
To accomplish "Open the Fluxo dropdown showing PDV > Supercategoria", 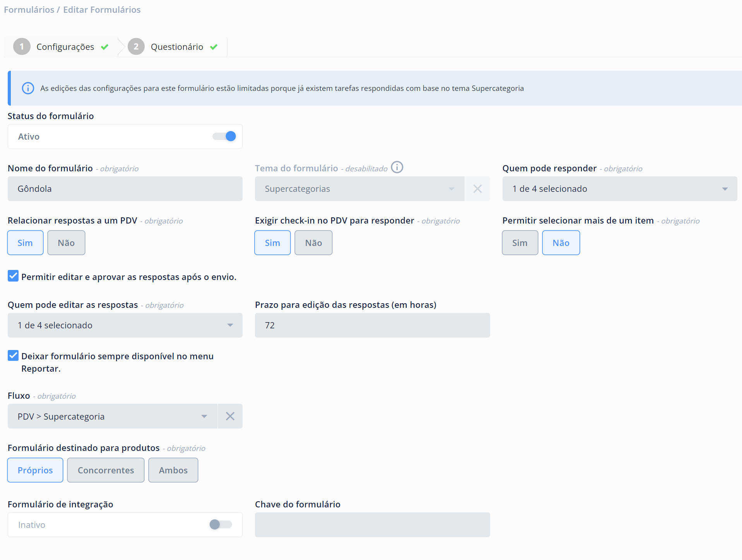I will pyautogui.click(x=112, y=416).
